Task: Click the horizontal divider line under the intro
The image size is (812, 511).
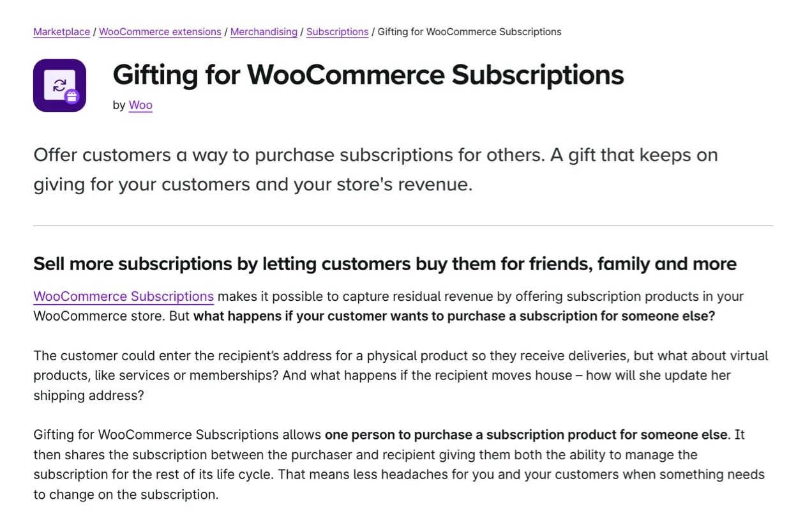Action: (402, 225)
